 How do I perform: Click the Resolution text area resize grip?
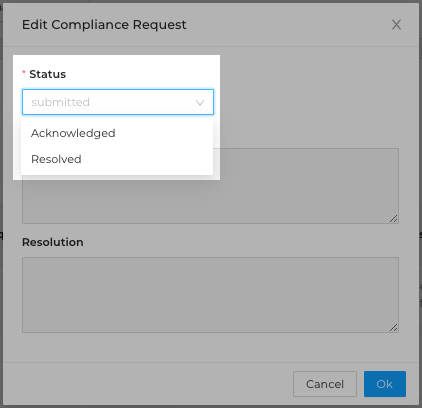click(x=393, y=327)
